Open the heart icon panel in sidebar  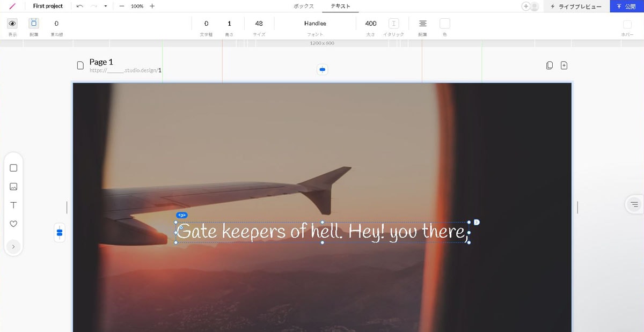pos(13,224)
